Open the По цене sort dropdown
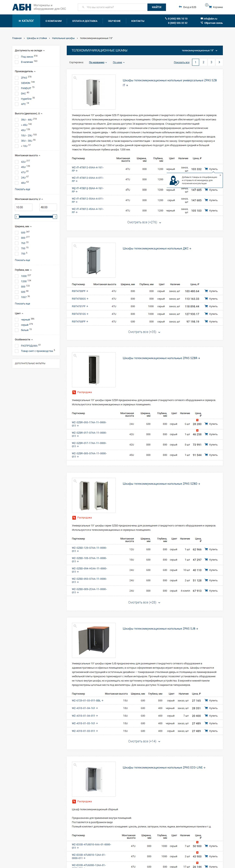Screen dimensions: 235x868 pos(119,63)
